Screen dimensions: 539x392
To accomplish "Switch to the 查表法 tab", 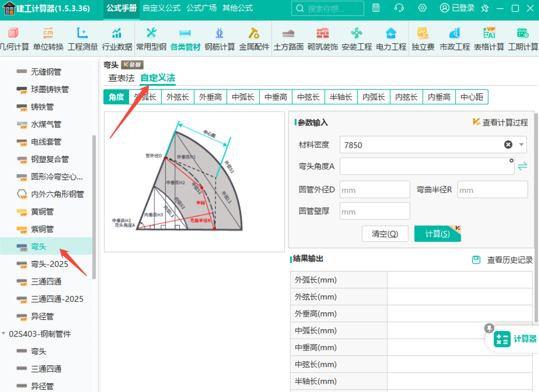I will [121, 78].
